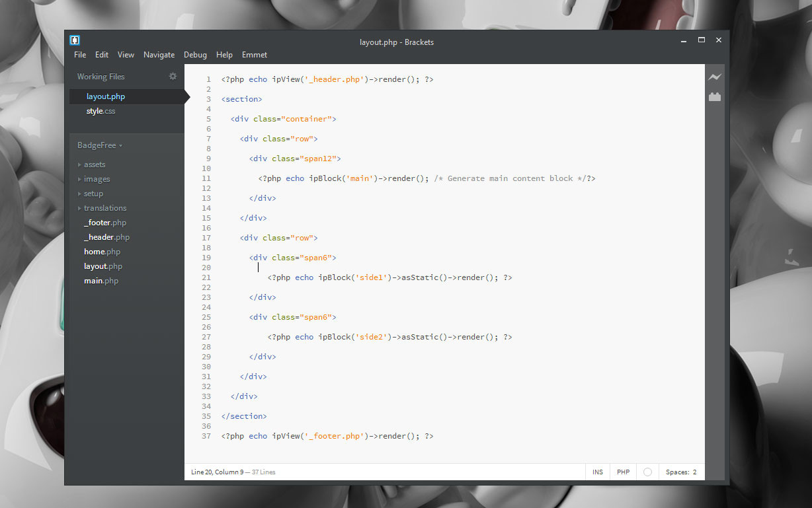Select style.css in Working Files
Image resolution: width=812 pixels, height=508 pixels.
tap(101, 111)
